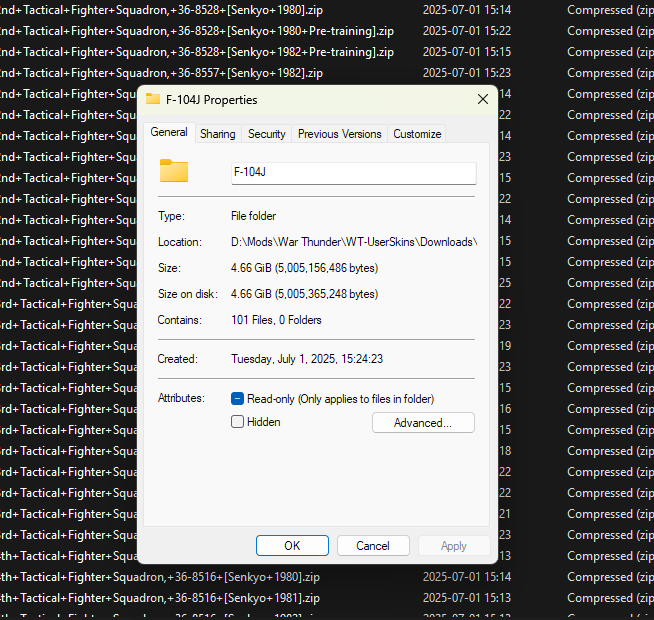
Task: Click the folder icon in Properties title bar
Action: (x=153, y=99)
